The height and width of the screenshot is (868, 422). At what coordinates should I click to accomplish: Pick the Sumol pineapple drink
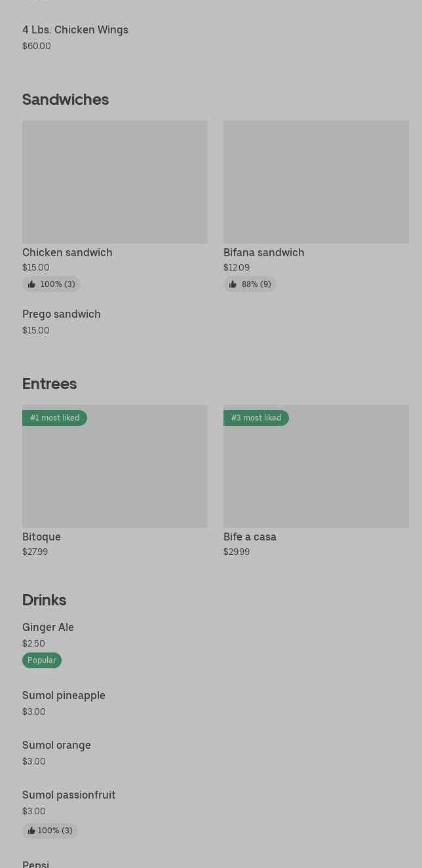click(x=64, y=696)
